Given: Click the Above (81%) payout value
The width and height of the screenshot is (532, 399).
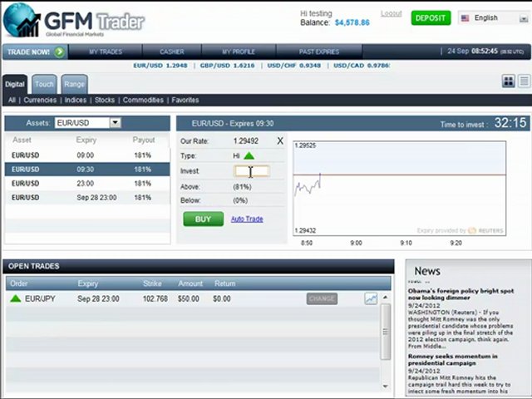Looking at the screenshot, I should [242, 187].
